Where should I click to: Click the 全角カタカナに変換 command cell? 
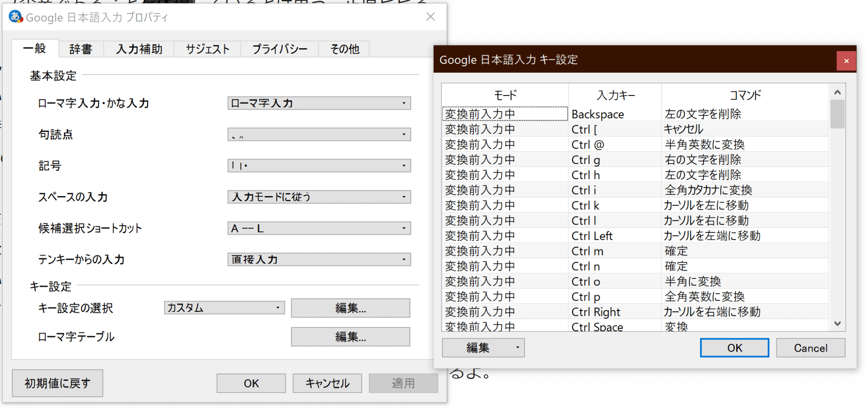click(745, 190)
